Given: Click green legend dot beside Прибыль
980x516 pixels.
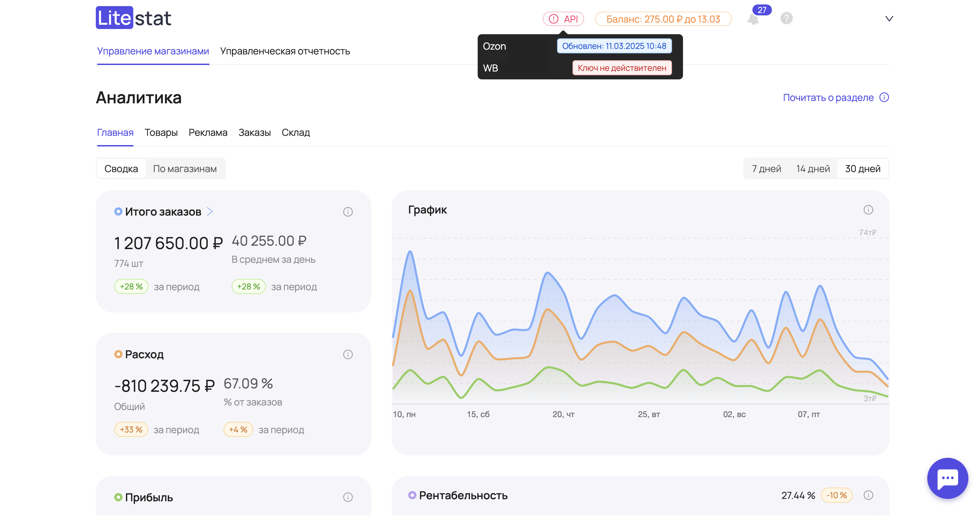Looking at the screenshot, I should point(118,497).
